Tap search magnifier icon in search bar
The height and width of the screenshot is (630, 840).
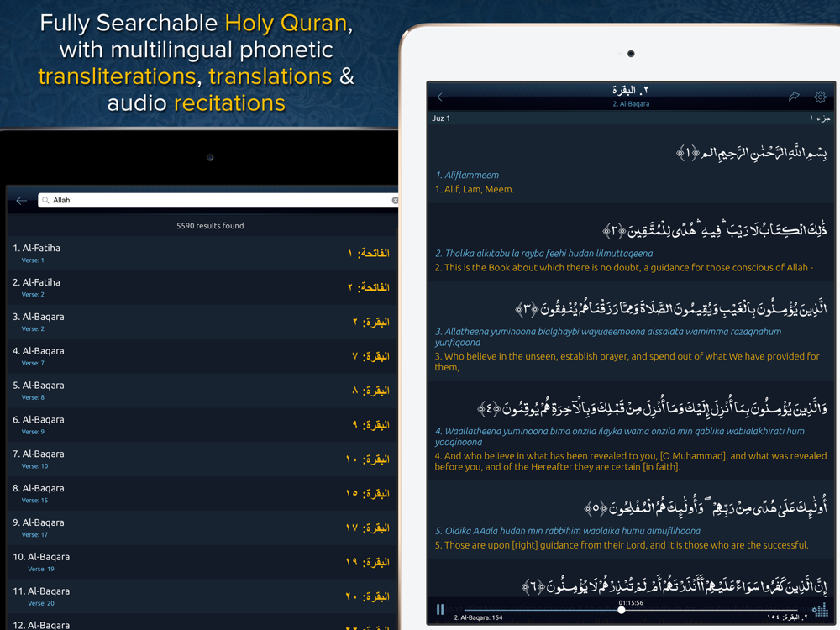(45, 201)
